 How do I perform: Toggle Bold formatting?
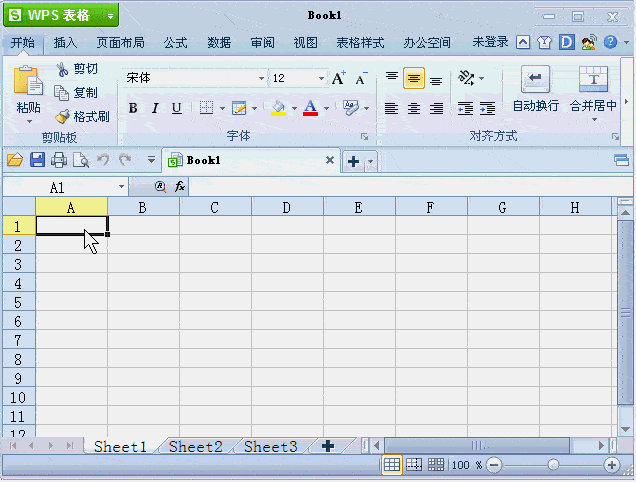pyautogui.click(x=133, y=108)
